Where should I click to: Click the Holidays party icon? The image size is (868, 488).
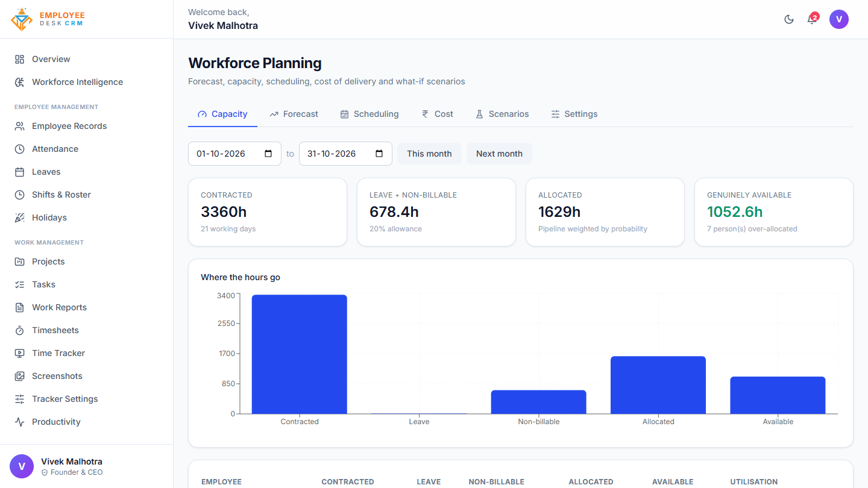click(x=20, y=217)
